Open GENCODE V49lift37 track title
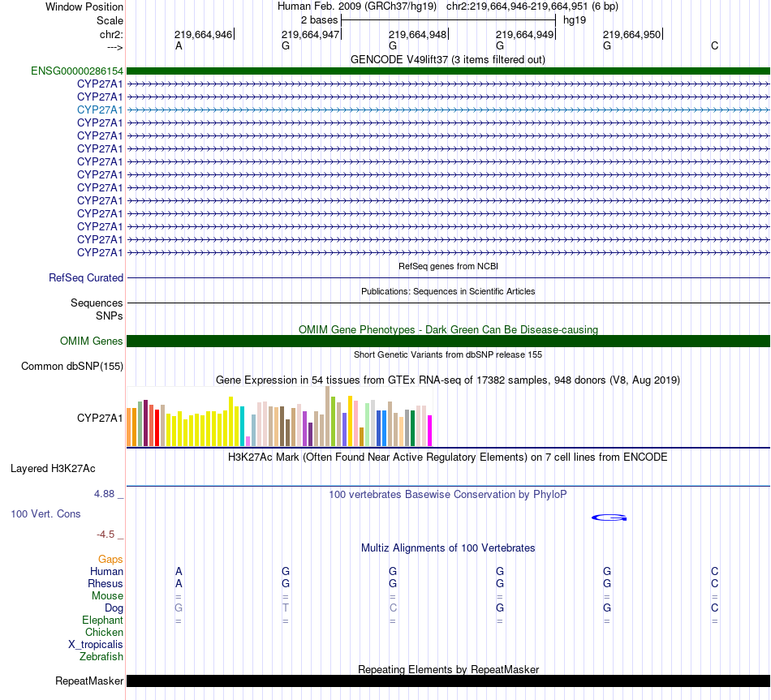Screen dimensions: 771x700 click(447, 59)
